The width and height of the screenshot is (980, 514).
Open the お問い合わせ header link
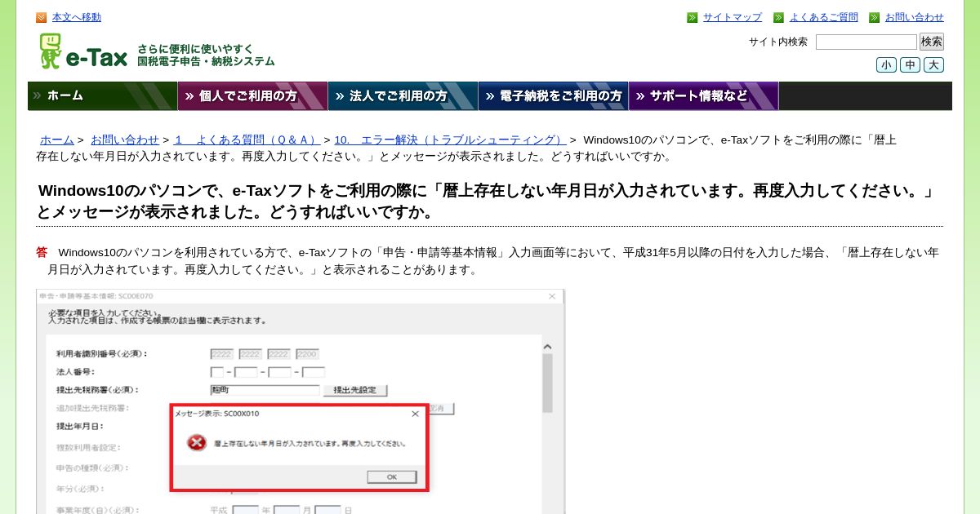(x=915, y=17)
